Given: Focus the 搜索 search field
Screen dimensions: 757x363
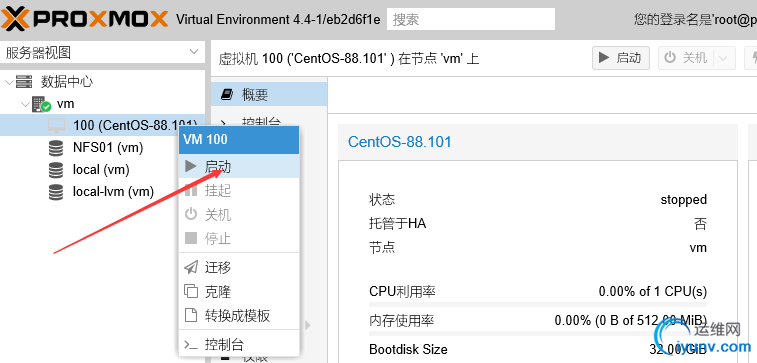Looking at the screenshot, I should pos(471,19).
